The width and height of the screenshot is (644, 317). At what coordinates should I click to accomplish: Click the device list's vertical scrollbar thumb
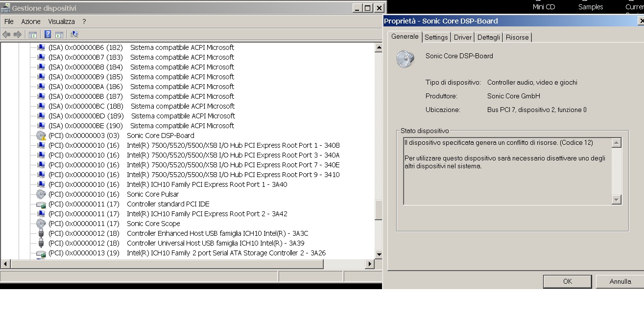tap(378, 210)
